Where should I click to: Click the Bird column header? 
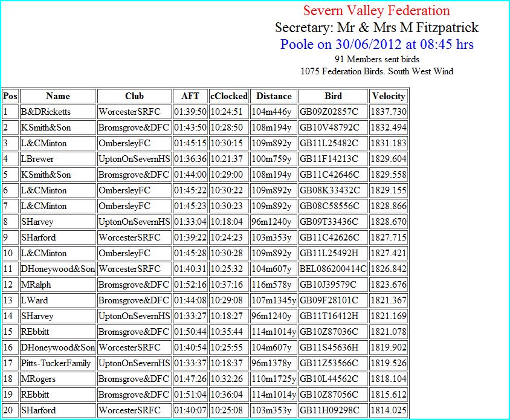333,96
